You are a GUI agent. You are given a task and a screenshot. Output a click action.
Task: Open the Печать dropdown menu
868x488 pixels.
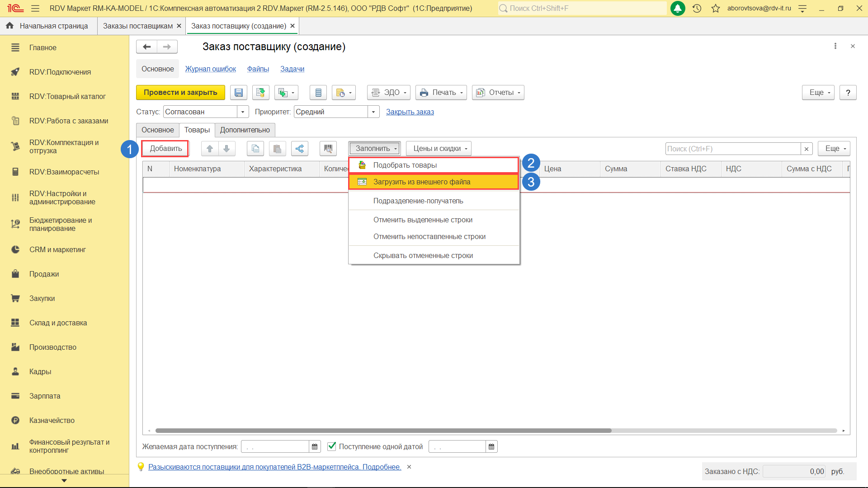tap(441, 93)
